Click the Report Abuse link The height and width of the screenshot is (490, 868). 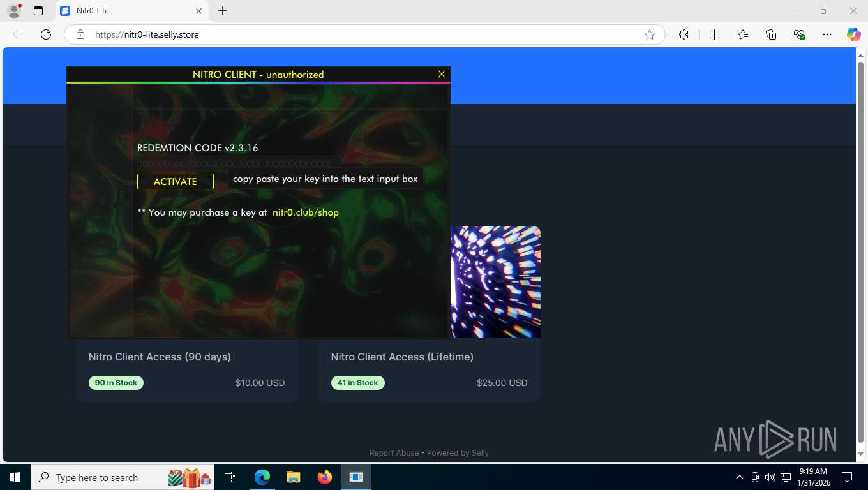point(394,453)
